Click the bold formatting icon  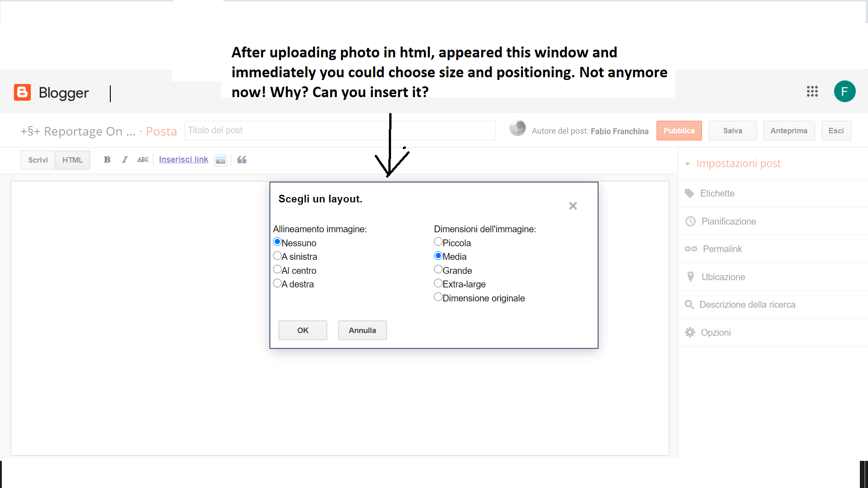click(x=107, y=160)
